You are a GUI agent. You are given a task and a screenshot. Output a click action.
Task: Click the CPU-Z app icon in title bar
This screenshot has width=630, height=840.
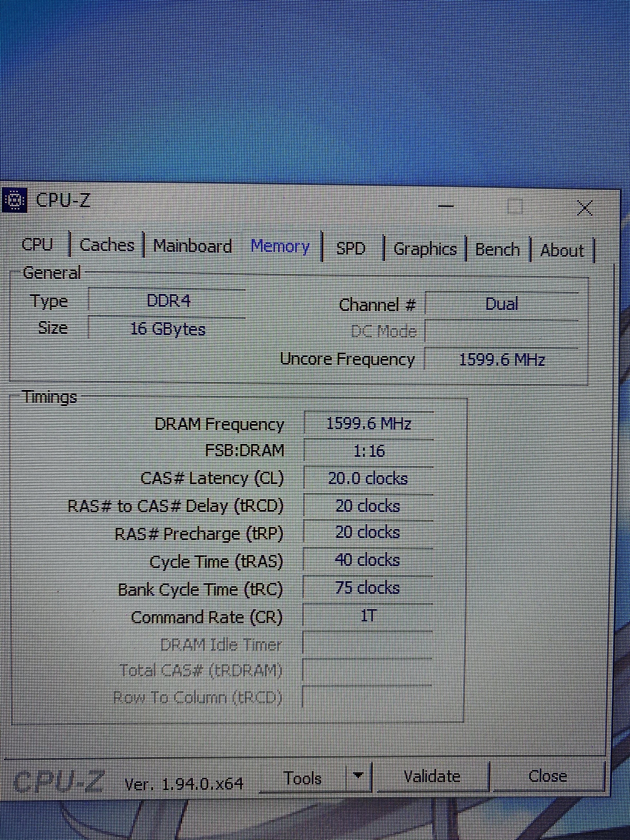(14, 200)
